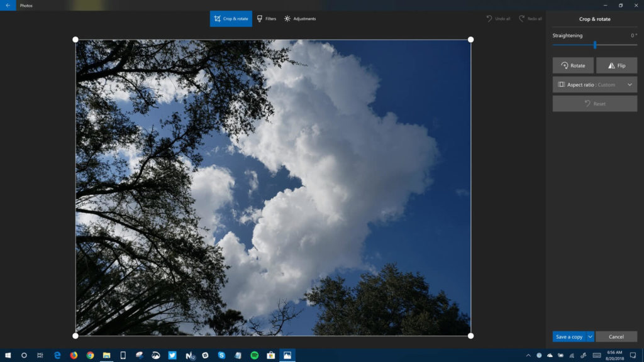Flip the image with the Flip button

pos(616,65)
